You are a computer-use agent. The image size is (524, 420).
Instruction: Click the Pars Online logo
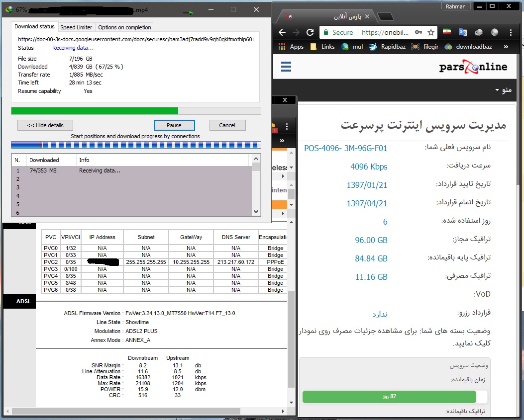[x=473, y=67]
